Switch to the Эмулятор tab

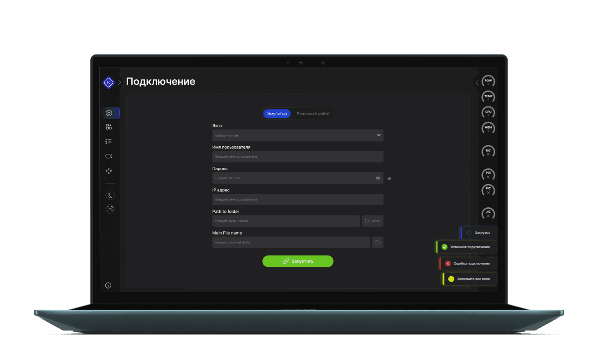[277, 113]
